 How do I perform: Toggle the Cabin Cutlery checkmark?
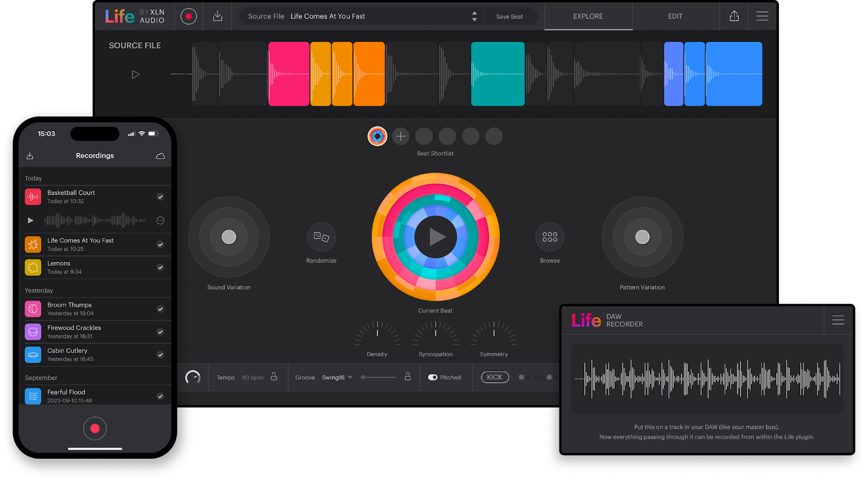pyautogui.click(x=160, y=355)
